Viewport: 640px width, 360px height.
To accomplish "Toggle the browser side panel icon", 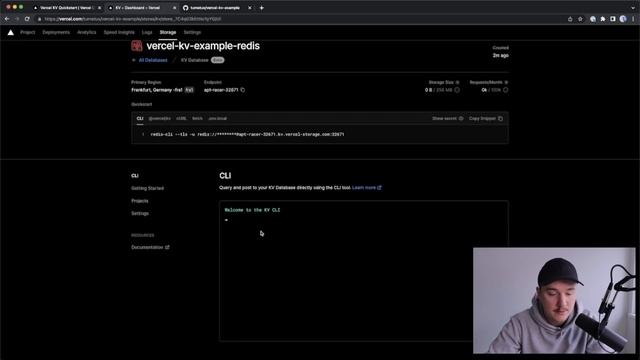I will coord(613,19).
